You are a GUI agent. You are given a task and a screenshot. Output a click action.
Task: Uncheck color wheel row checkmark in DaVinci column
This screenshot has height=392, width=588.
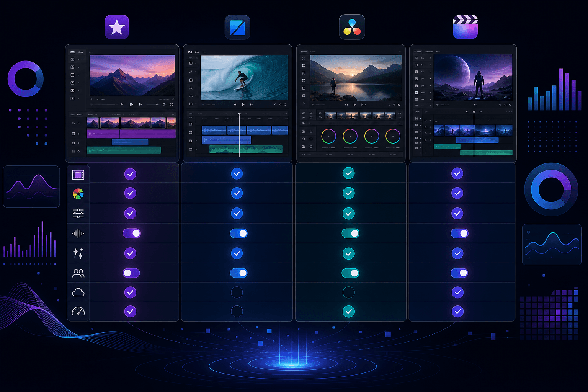pos(348,193)
